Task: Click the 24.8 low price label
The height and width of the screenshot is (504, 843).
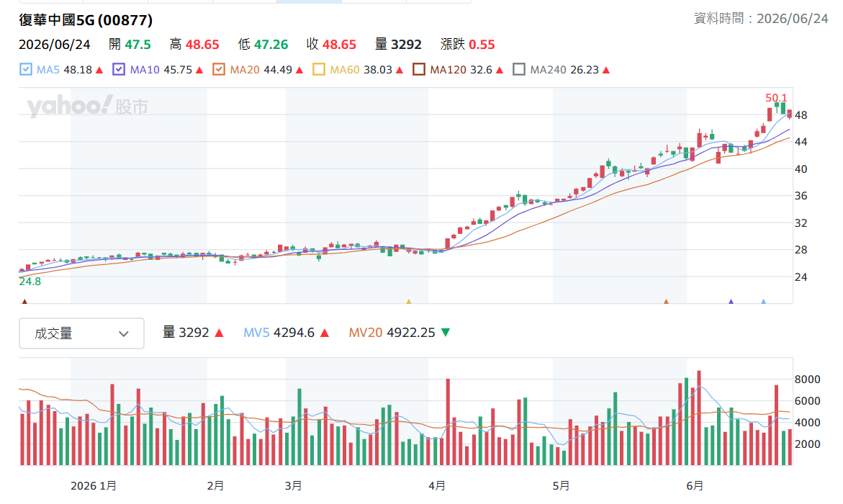Action: pos(30,282)
